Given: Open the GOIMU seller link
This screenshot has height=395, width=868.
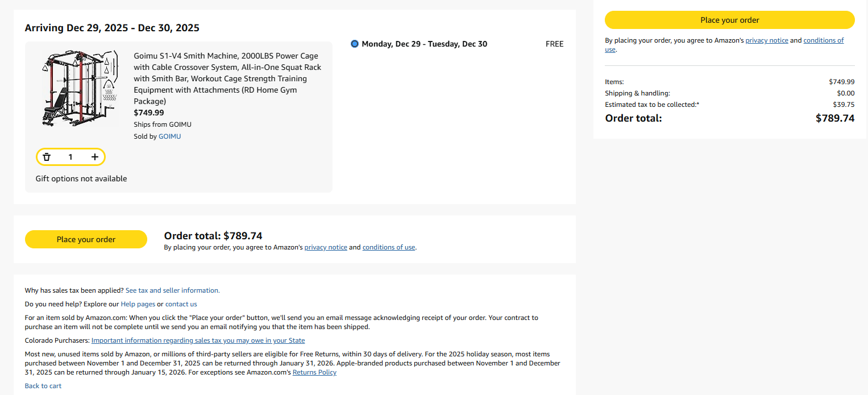Looking at the screenshot, I should tap(169, 136).
